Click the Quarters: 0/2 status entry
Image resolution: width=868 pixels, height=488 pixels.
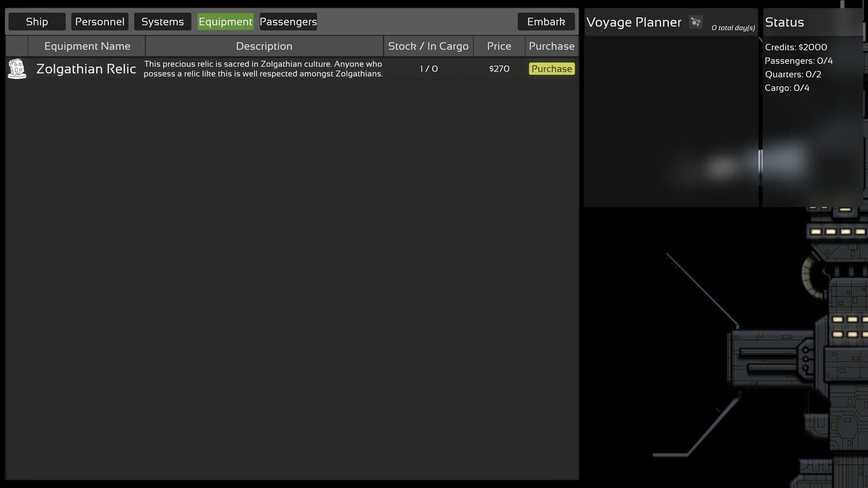point(793,74)
